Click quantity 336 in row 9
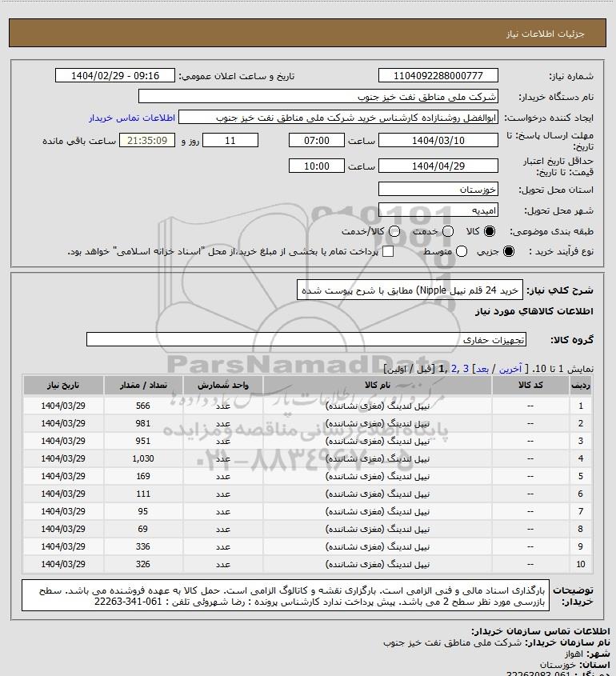The image size is (616, 676). (143, 546)
